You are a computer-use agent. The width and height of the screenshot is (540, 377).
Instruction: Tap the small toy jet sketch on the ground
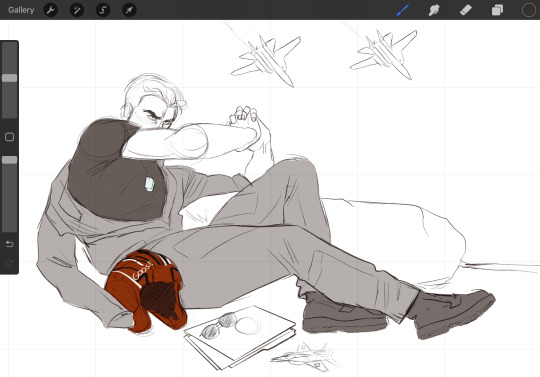(x=305, y=357)
